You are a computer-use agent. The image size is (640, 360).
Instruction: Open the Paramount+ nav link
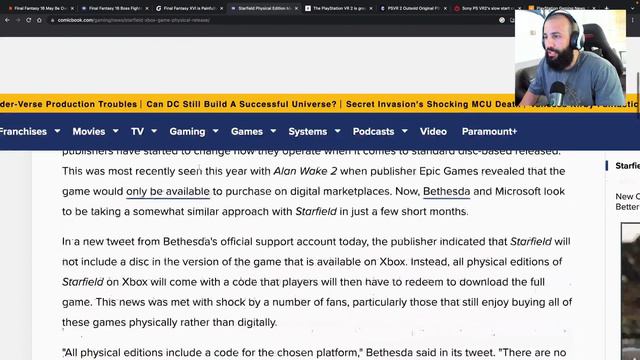pos(489,131)
